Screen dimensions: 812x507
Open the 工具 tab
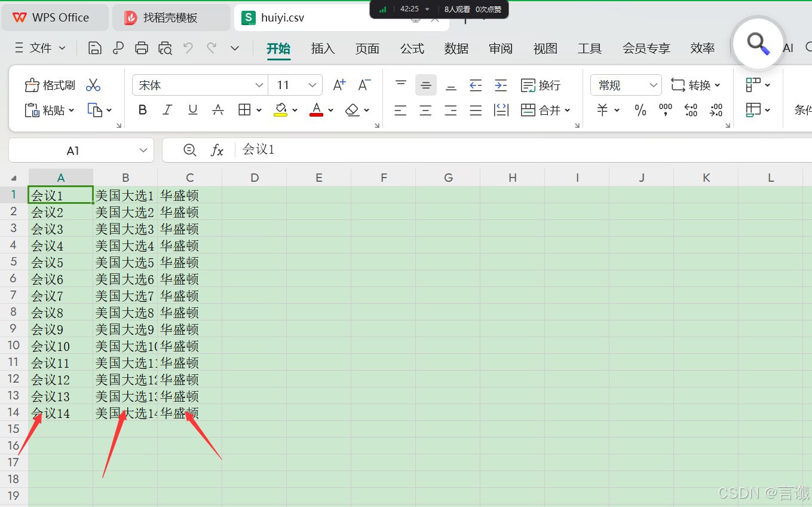pyautogui.click(x=590, y=48)
